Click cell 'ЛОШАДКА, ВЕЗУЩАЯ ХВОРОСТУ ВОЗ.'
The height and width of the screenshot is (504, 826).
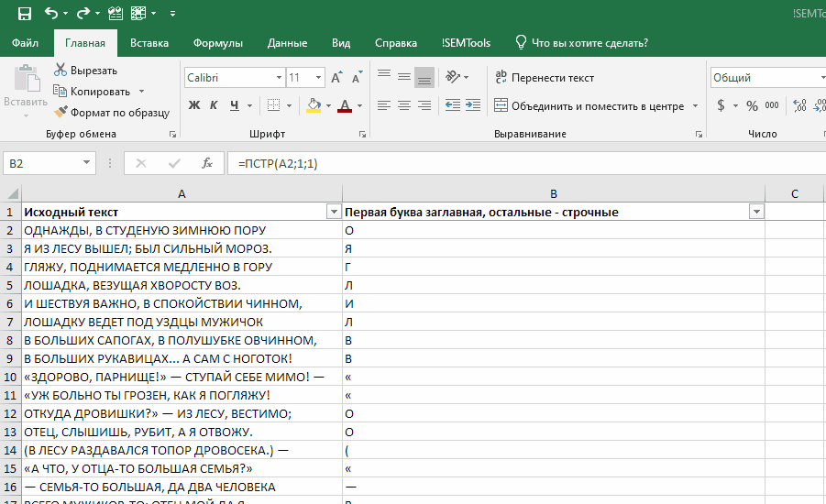click(x=182, y=285)
